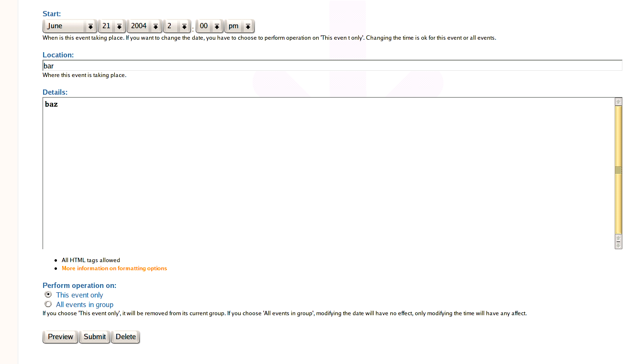642x364 pixels.
Task: Click the Submit button
Action: click(x=95, y=337)
